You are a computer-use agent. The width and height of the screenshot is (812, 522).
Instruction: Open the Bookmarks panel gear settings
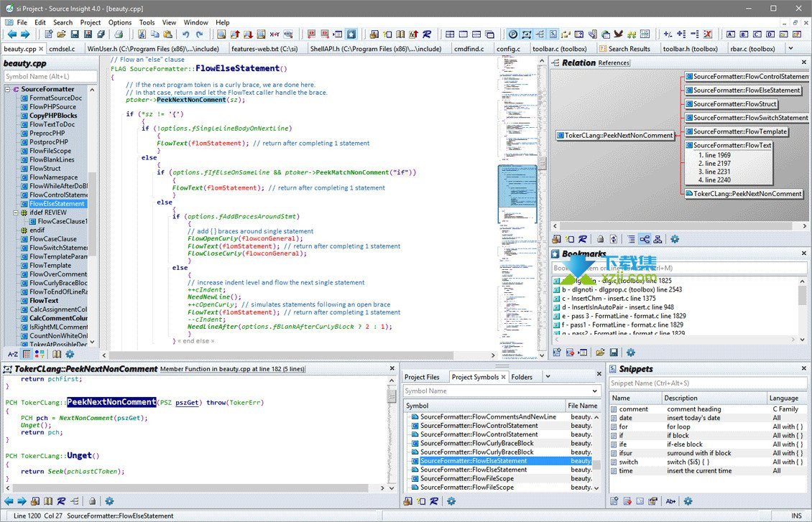click(x=631, y=353)
